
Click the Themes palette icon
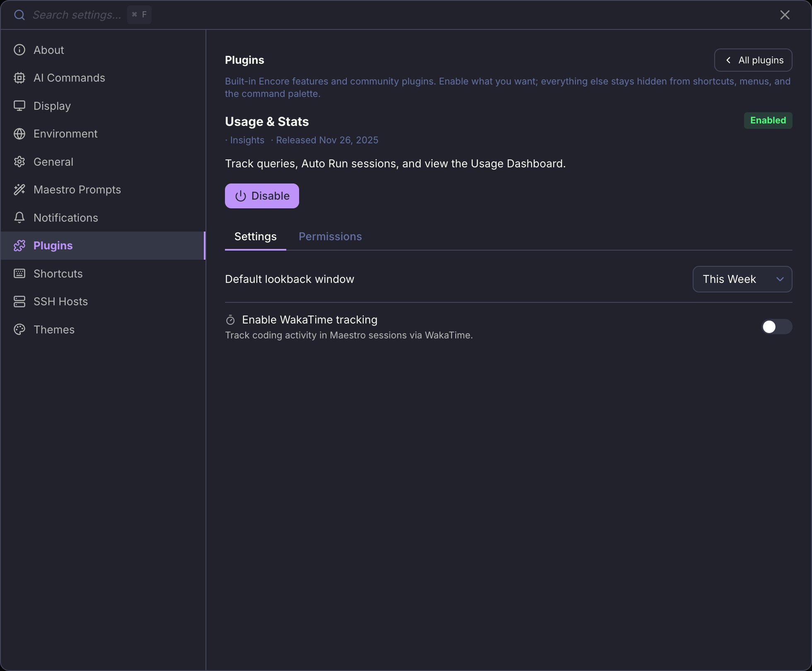point(19,329)
